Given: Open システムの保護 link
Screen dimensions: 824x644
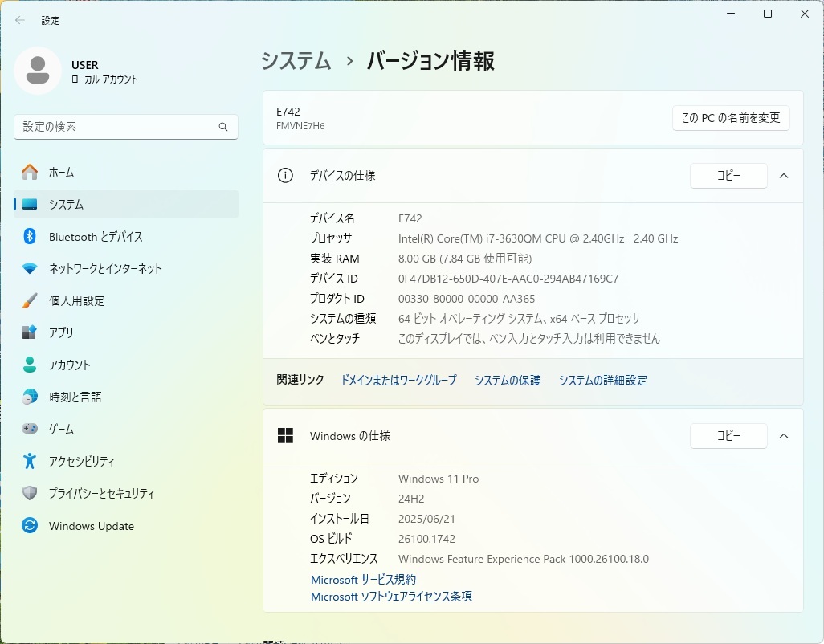Looking at the screenshot, I should (x=508, y=380).
